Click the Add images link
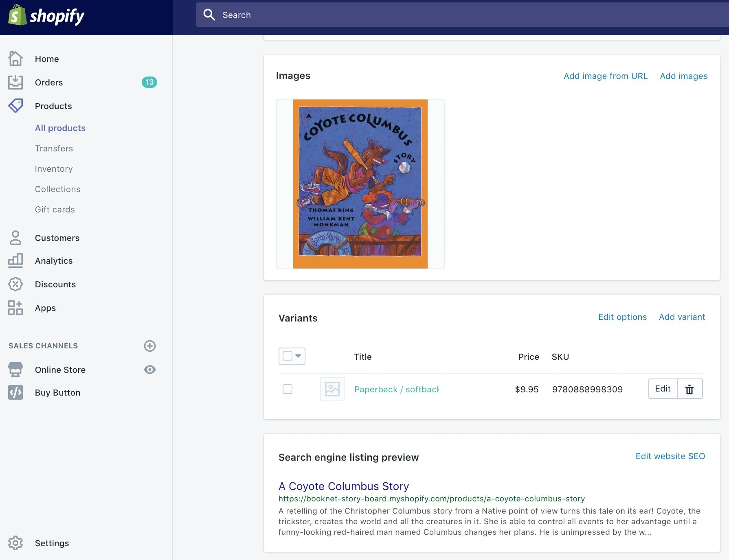Screen dimensions: 729x560 (683, 76)
